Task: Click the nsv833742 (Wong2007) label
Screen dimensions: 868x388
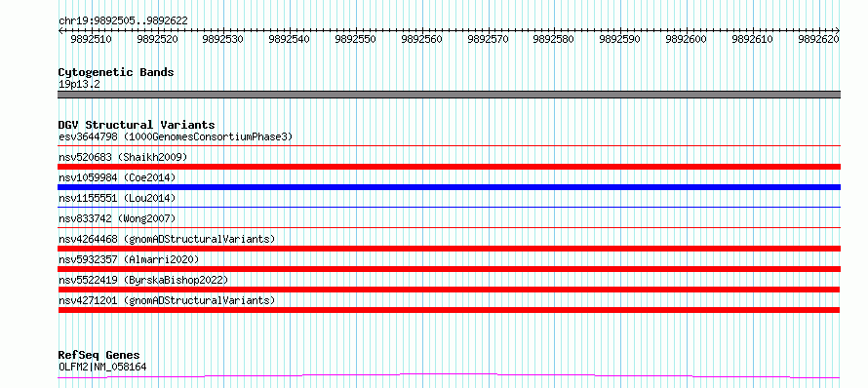Action: [117, 218]
